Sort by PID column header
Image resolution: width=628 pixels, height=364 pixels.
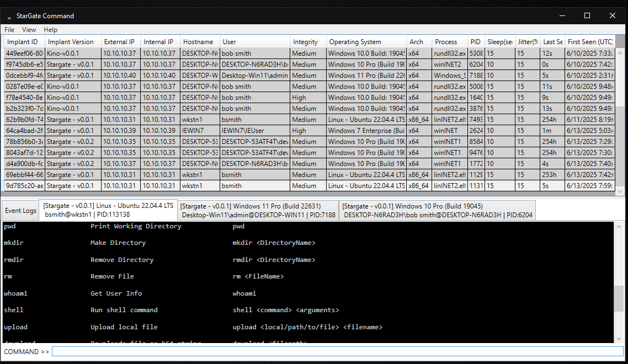coord(476,42)
